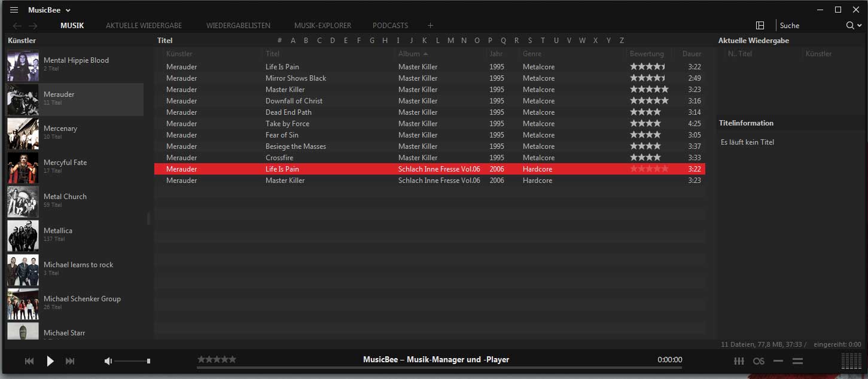This screenshot has height=379, width=868.
Task: Open the WIEDERGABELISTEN tab
Action: 238,26
